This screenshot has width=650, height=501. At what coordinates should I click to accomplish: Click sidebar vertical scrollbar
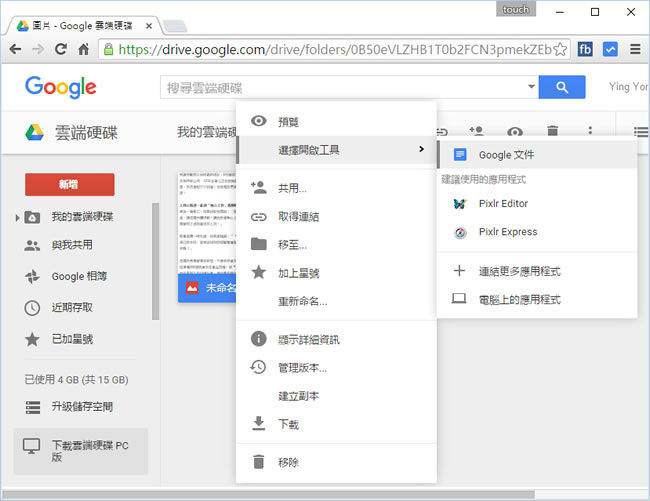click(155, 261)
